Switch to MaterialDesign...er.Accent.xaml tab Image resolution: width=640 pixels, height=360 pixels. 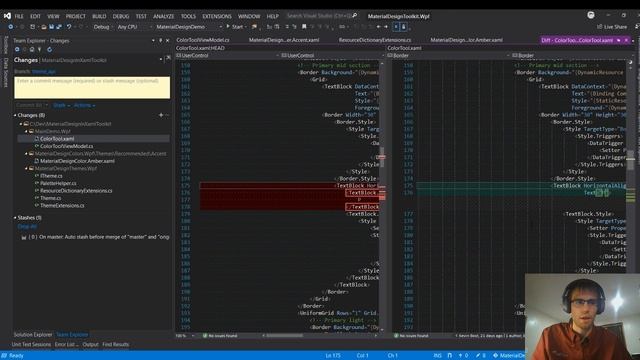(284, 40)
